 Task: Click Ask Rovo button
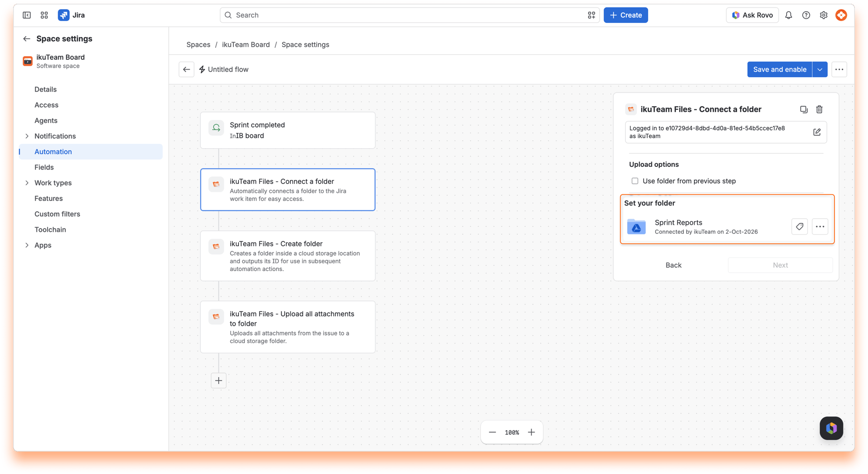[752, 15]
